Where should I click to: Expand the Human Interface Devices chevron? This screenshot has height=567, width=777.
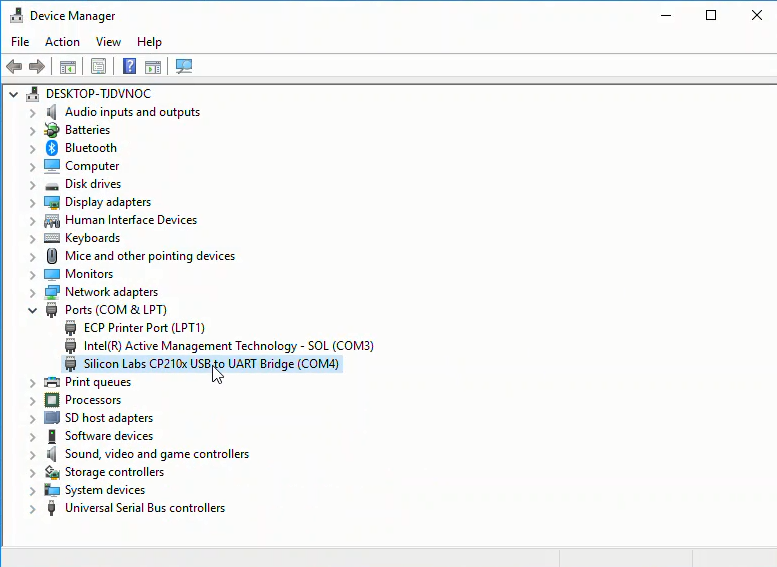(33, 221)
